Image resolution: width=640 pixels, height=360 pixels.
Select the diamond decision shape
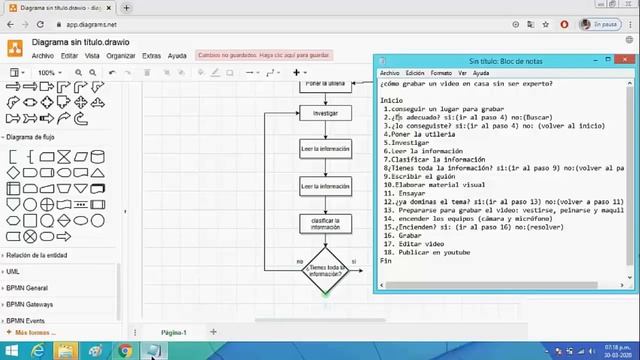pos(13,173)
